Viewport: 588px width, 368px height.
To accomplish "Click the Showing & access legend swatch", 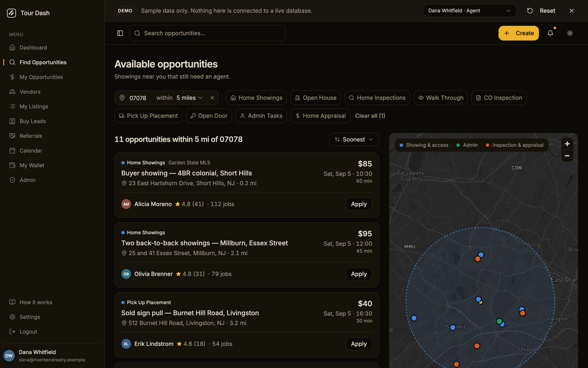I will (x=401, y=145).
